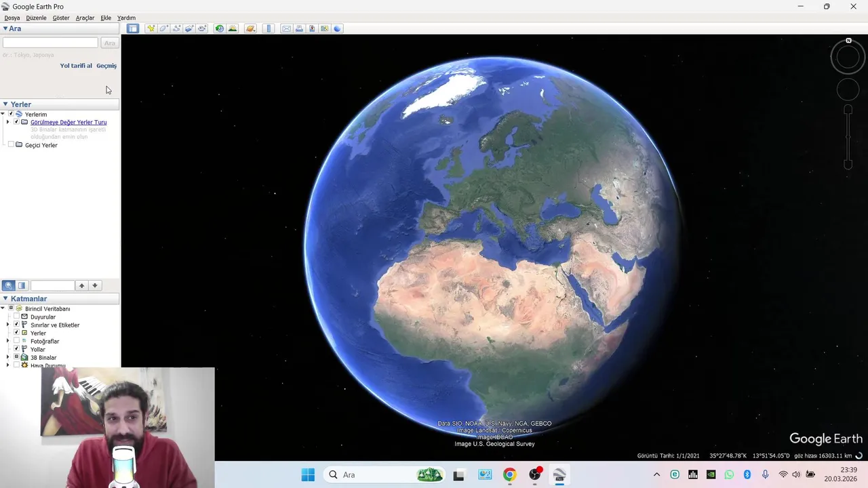This screenshot has height=488, width=868.
Task: Disable the Yollar layer checkbox
Action: tap(16, 349)
